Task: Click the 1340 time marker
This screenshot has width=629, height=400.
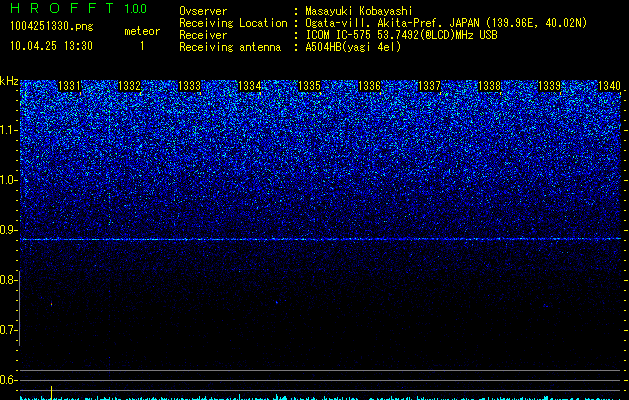Action: (x=609, y=86)
